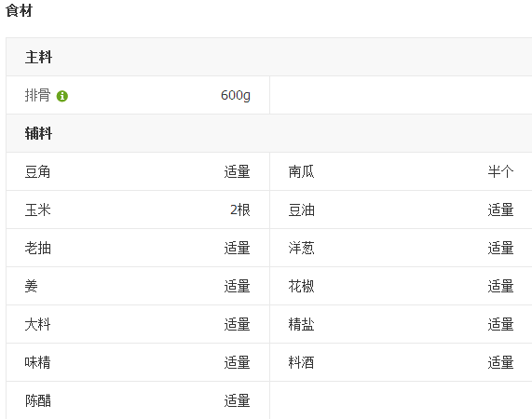Open the 陈醋 ingredient link
Image resolution: width=532 pixels, height=419 pixels.
point(37,400)
